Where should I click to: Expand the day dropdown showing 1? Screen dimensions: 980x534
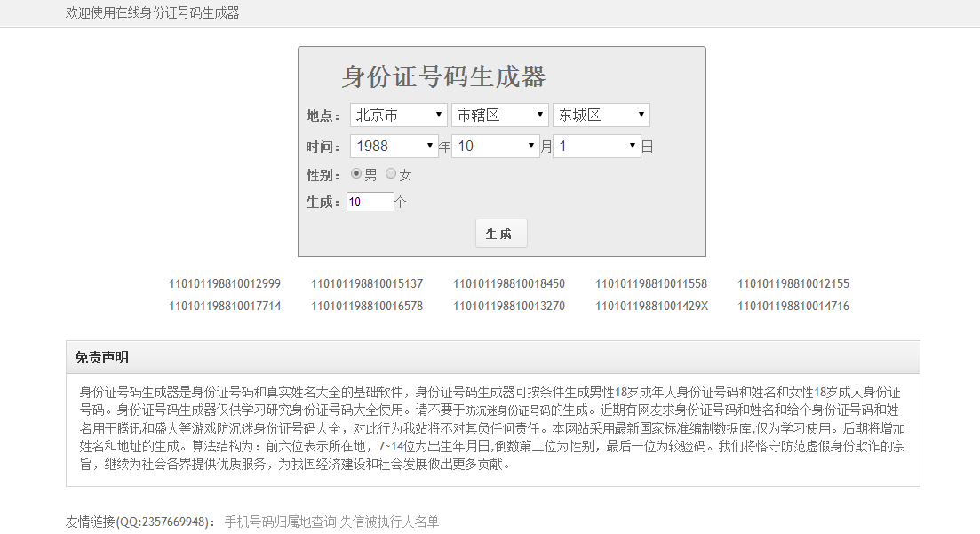596,147
